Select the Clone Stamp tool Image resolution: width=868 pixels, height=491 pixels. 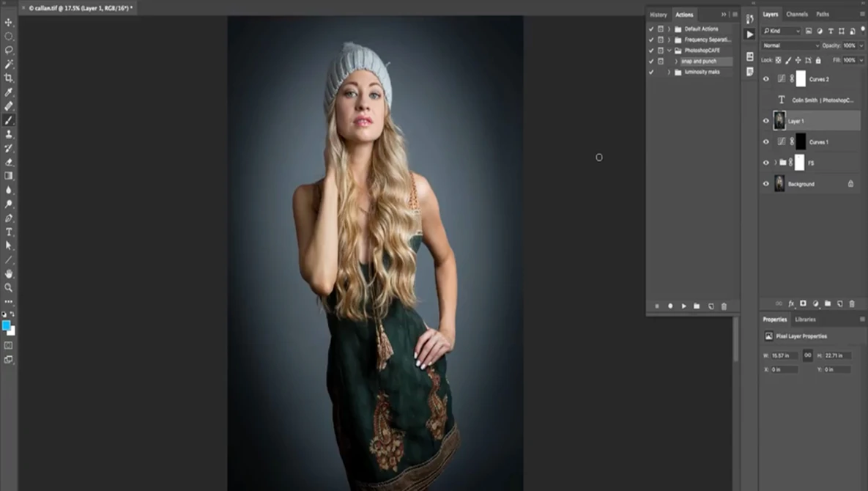pyautogui.click(x=9, y=135)
